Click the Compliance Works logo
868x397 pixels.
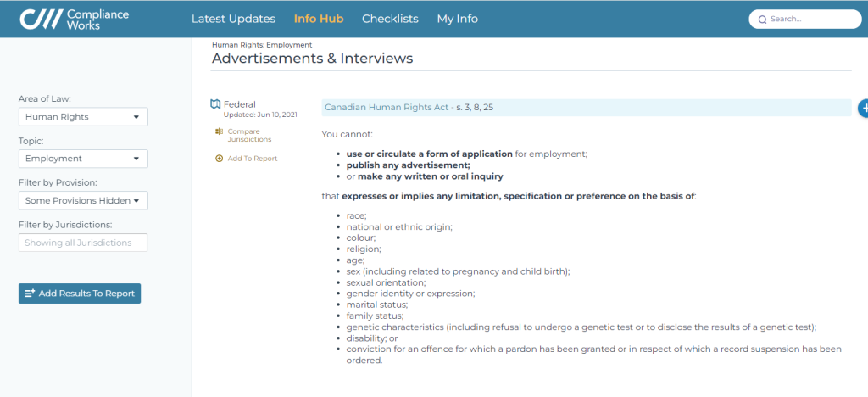point(75,19)
